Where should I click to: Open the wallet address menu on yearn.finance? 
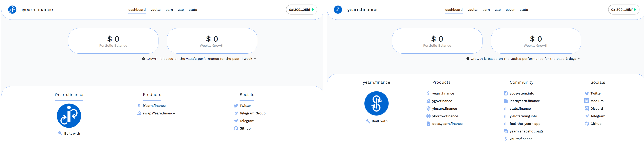[x=623, y=10]
